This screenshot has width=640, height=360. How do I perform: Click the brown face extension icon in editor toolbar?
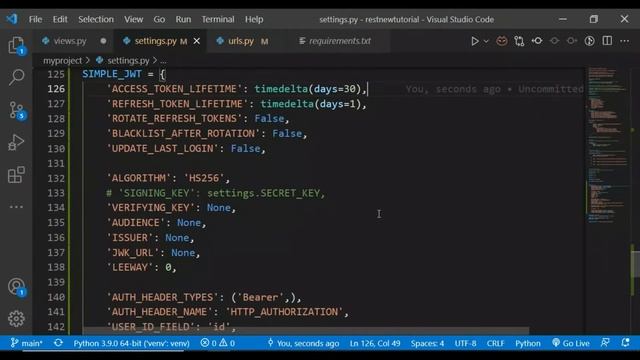tap(502, 41)
